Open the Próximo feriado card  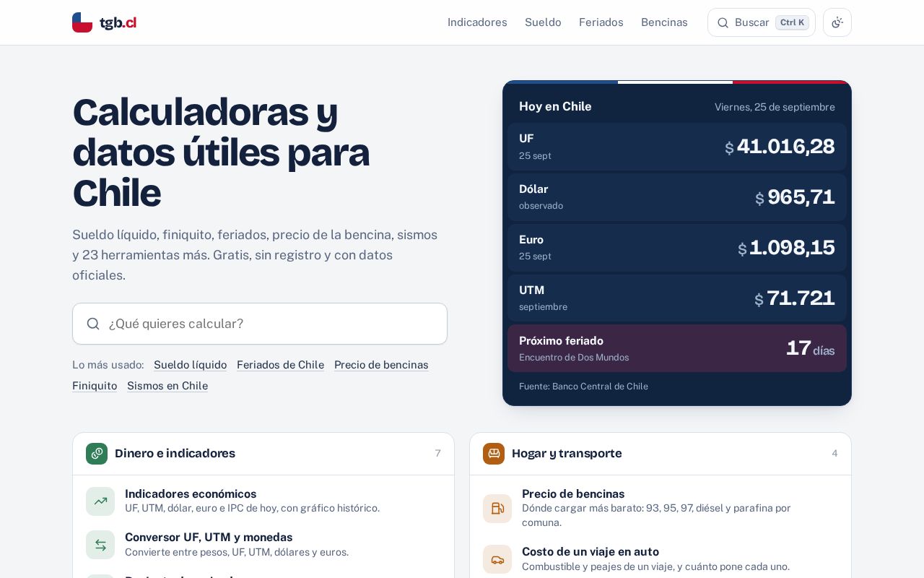[x=677, y=348]
